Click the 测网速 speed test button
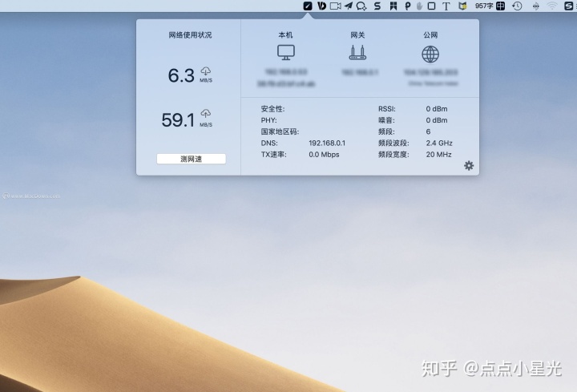Screen dimensions: 577x392 pyautogui.click(x=191, y=159)
